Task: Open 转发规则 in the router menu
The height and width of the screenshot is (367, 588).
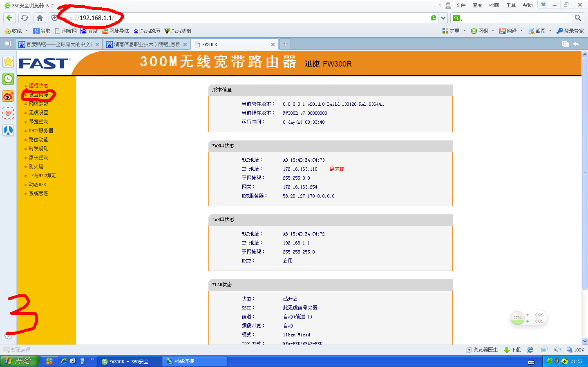Action: coord(38,149)
